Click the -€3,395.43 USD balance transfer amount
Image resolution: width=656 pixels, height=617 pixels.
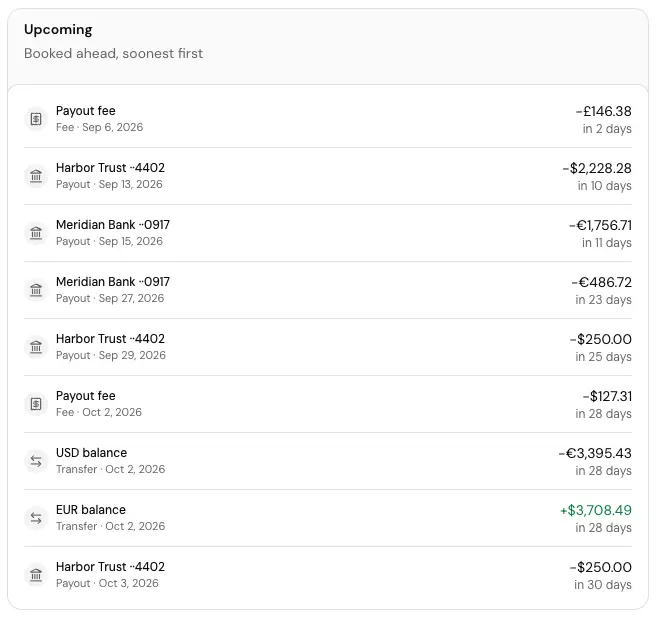(595, 453)
